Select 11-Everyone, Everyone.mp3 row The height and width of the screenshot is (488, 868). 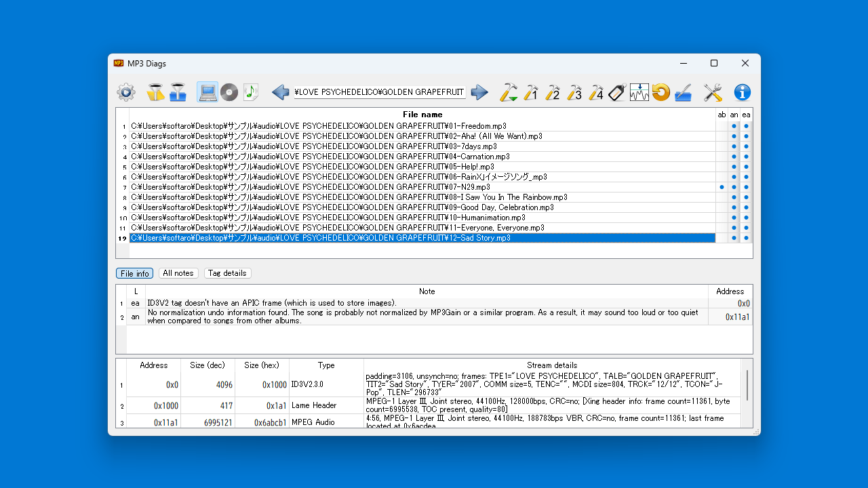coord(422,228)
